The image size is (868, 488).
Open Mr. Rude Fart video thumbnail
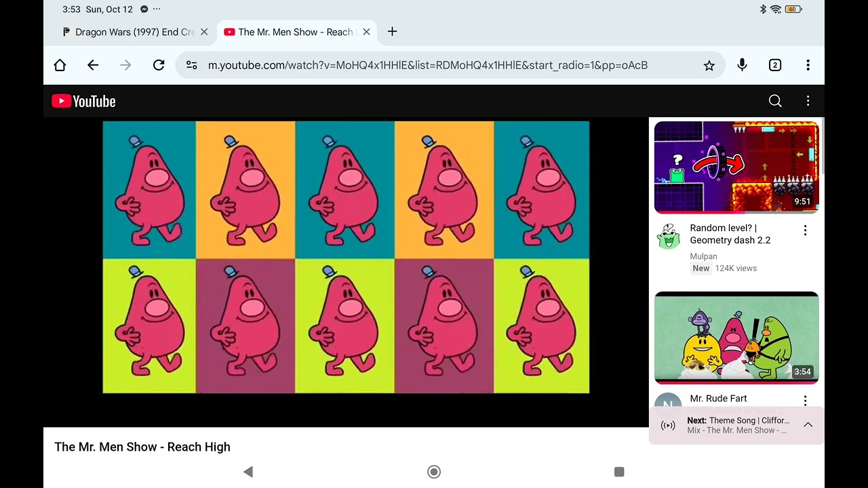tap(736, 338)
